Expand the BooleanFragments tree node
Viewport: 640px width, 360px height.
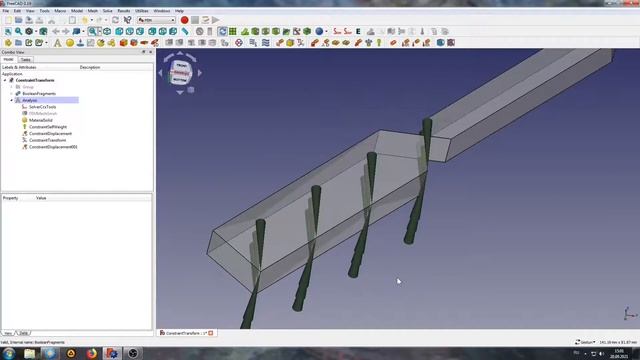[11, 93]
